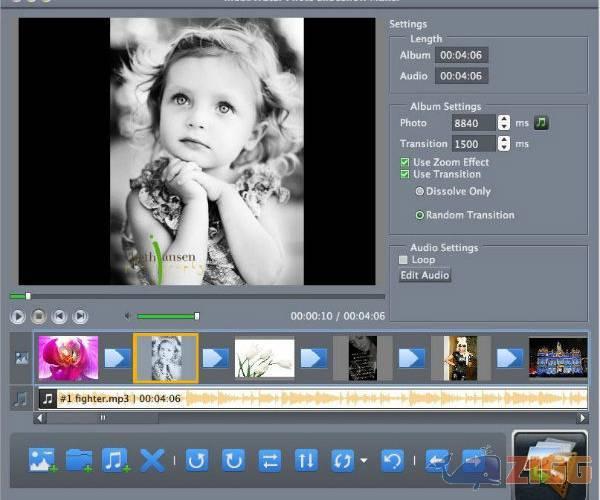Click the music track icon left of waveform
Screen dimensions: 600x500
21,399
